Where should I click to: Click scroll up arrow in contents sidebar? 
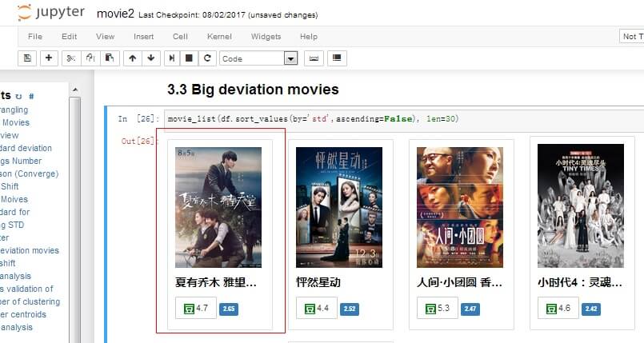[74, 90]
